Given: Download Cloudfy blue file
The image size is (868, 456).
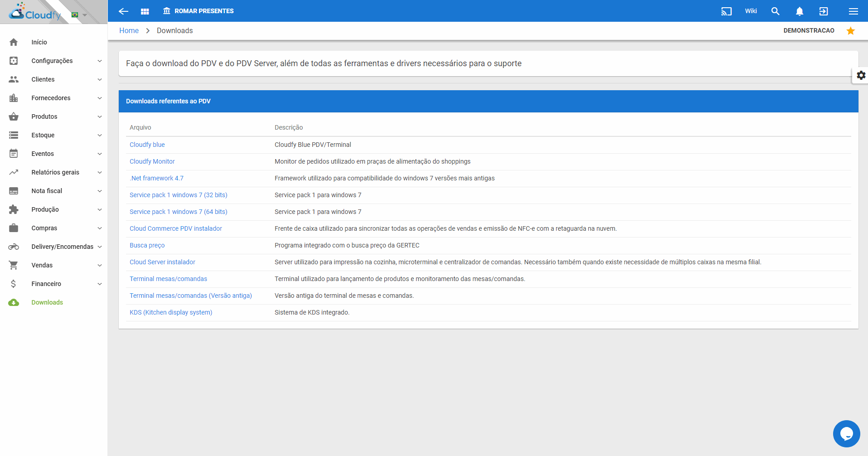Looking at the screenshot, I should [147, 145].
